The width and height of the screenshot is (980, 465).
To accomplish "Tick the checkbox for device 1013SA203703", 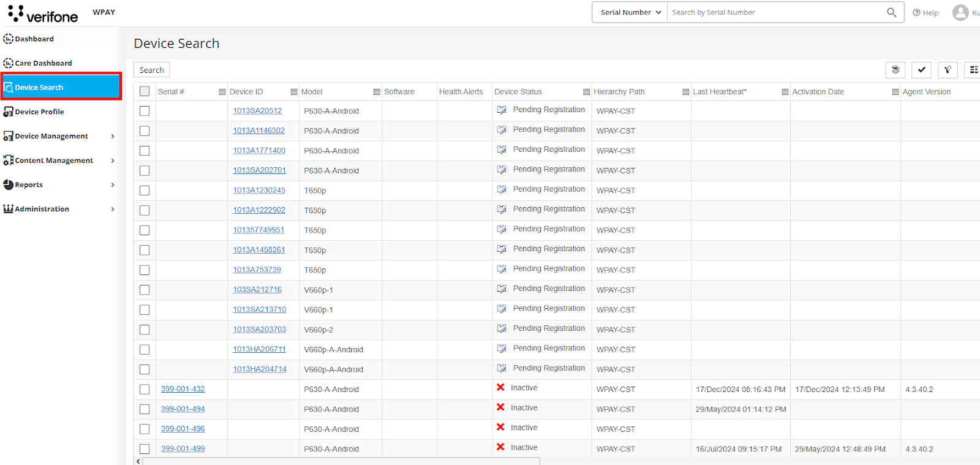I will click(145, 330).
